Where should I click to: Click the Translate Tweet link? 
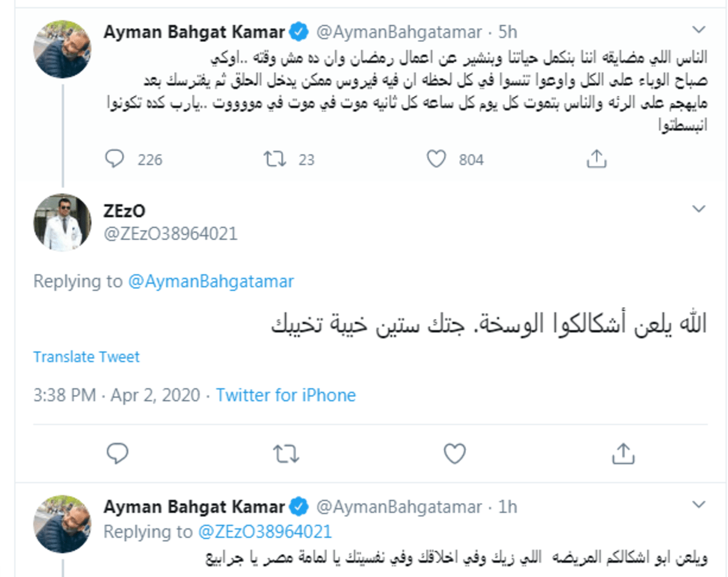point(87,356)
